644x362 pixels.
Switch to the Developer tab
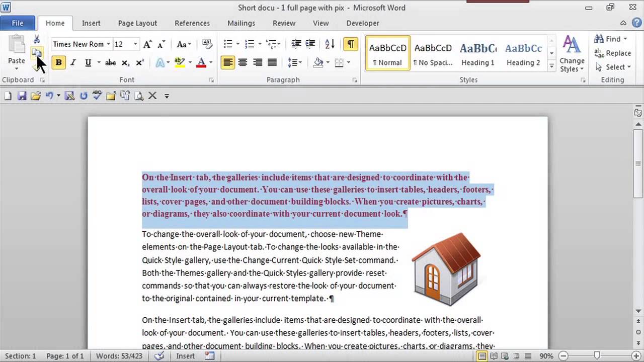pos(363,23)
